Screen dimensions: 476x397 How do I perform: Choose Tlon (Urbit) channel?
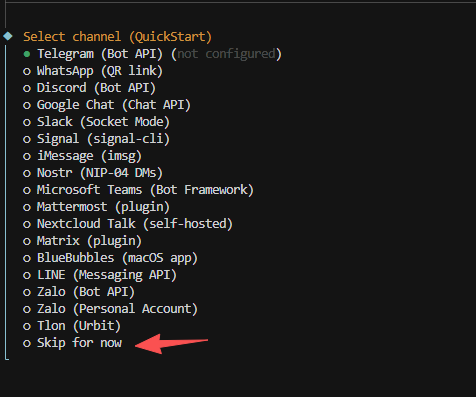point(72,326)
